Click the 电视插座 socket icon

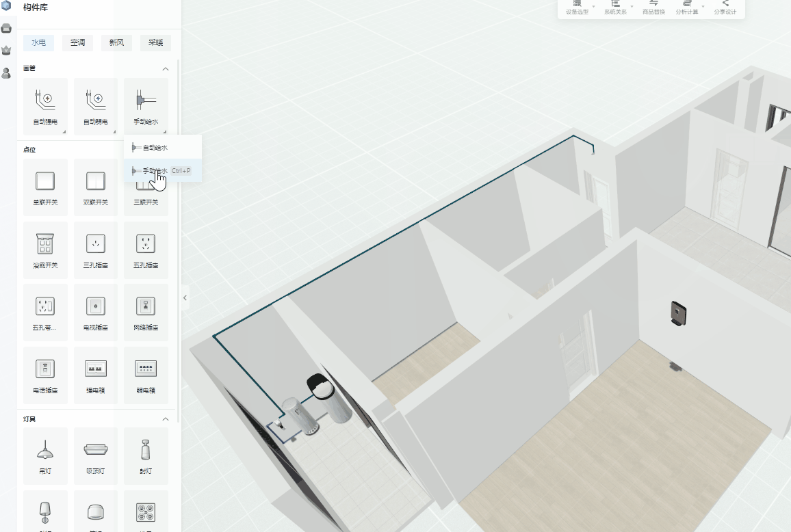96,312
